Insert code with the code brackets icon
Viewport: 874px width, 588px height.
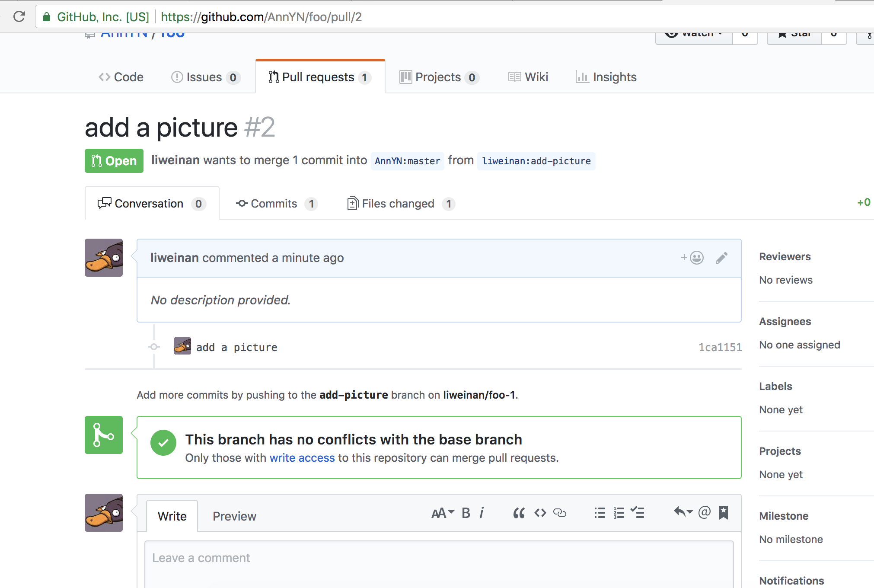point(540,513)
